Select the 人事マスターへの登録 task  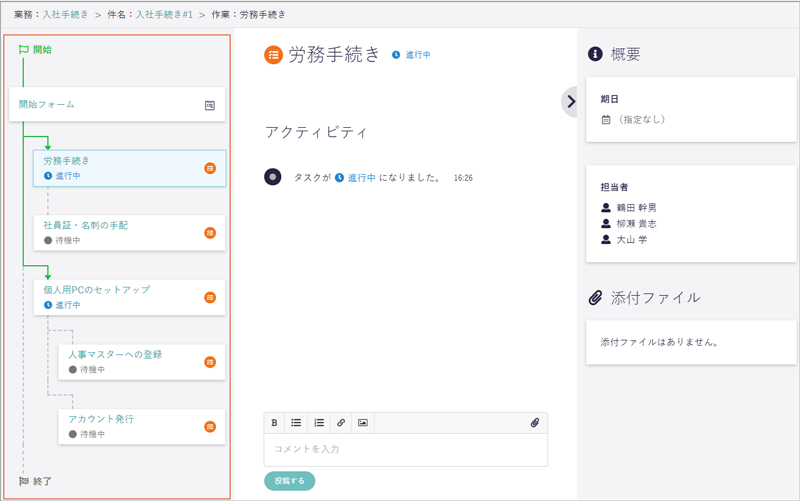coord(115,355)
